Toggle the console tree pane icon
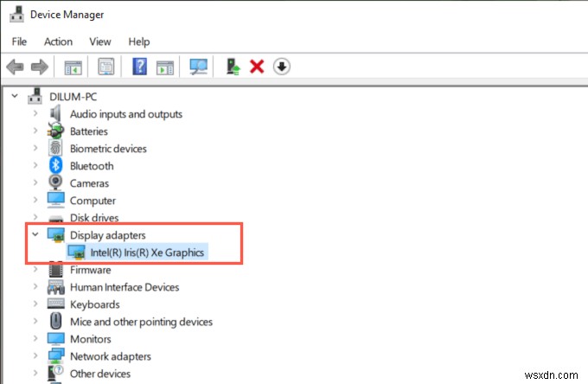588x384 pixels. pos(73,67)
